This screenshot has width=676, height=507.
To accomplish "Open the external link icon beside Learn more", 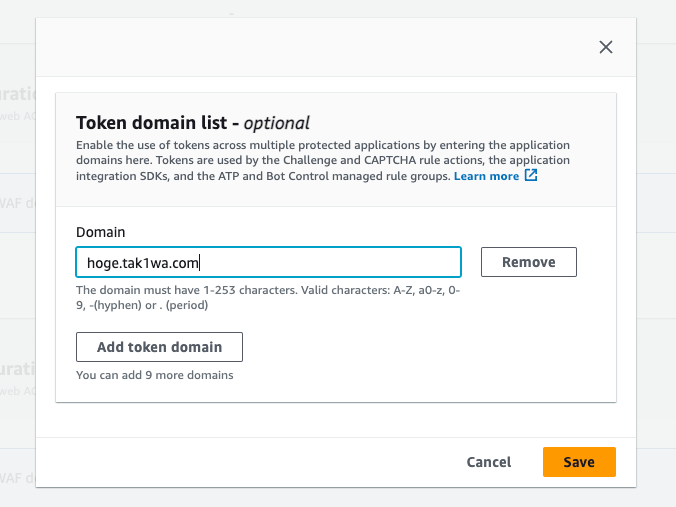I will (531, 175).
